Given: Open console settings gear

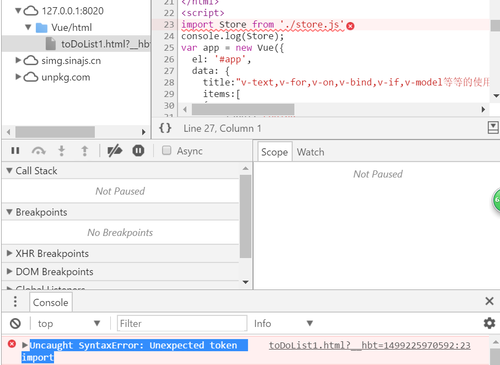Looking at the screenshot, I should (x=489, y=323).
